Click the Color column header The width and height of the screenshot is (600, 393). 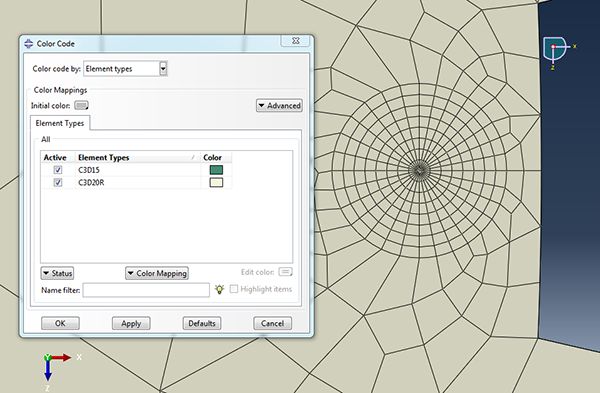click(x=216, y=158)
